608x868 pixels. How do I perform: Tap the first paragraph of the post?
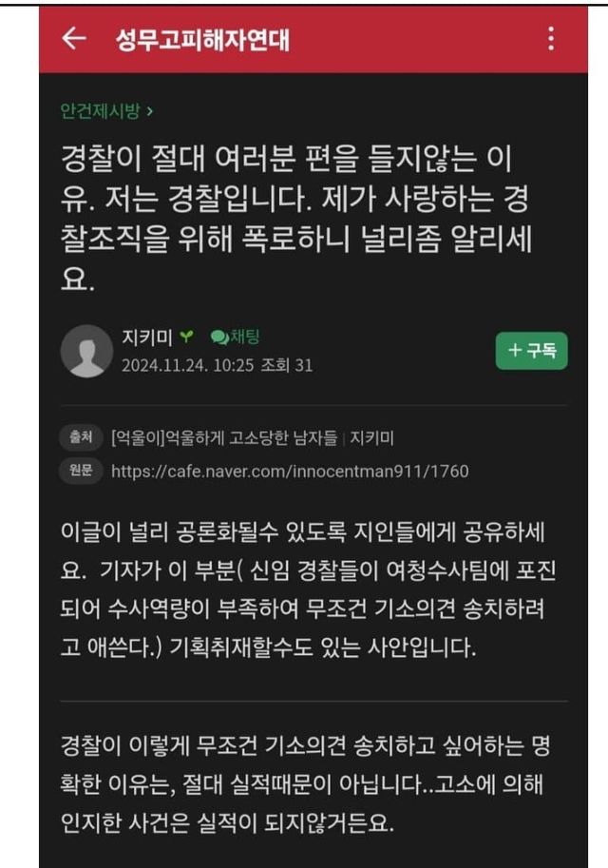click(x=309, y=589)
